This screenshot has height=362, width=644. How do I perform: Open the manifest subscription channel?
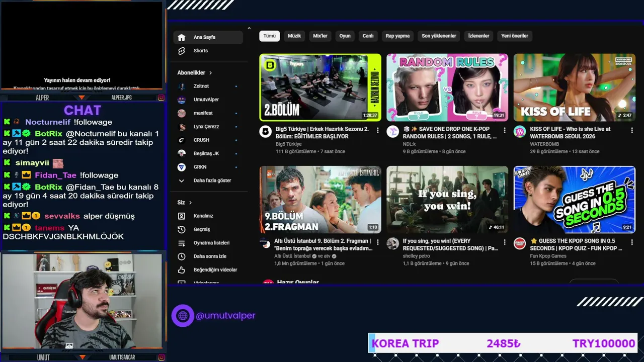click(208, 113)
